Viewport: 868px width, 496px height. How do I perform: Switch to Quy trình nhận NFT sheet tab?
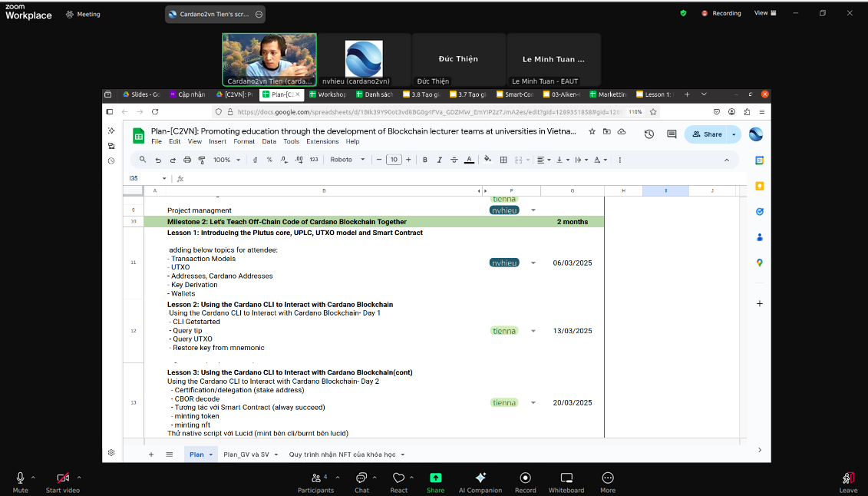[342, 455]
